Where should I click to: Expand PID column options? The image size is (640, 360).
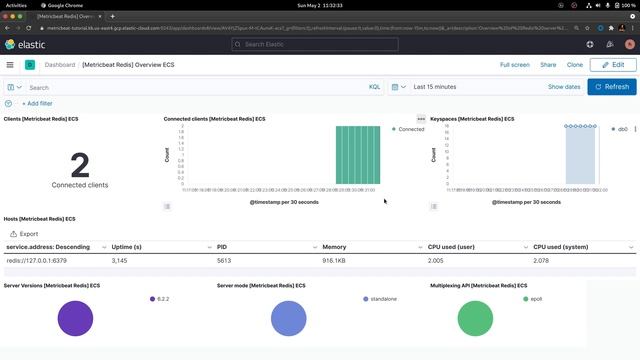click(315, 247)
